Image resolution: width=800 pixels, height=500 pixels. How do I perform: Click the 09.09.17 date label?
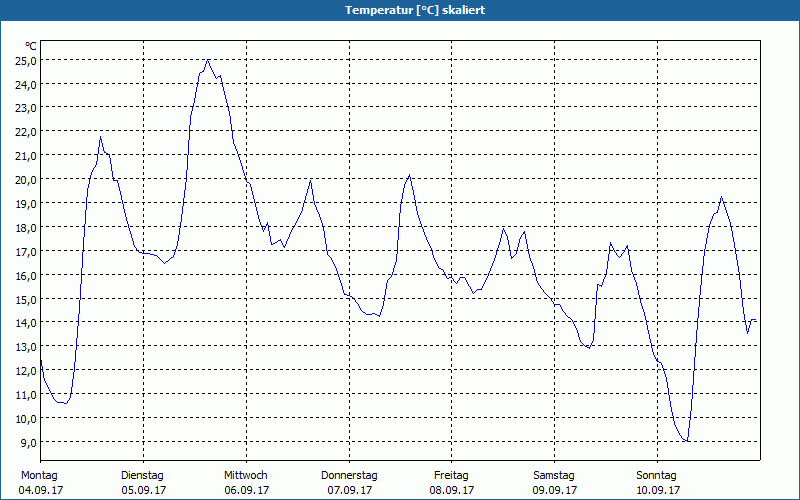coord(555,490)
